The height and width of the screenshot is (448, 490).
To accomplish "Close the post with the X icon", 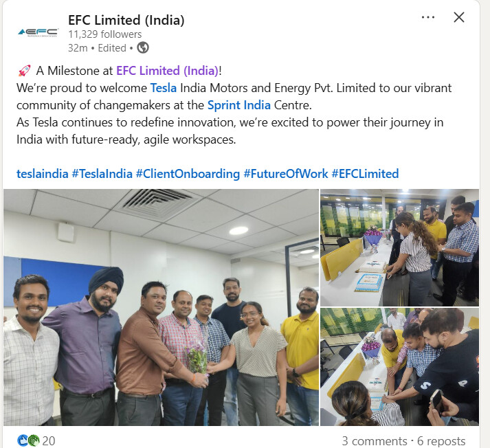I will point(459,17).
